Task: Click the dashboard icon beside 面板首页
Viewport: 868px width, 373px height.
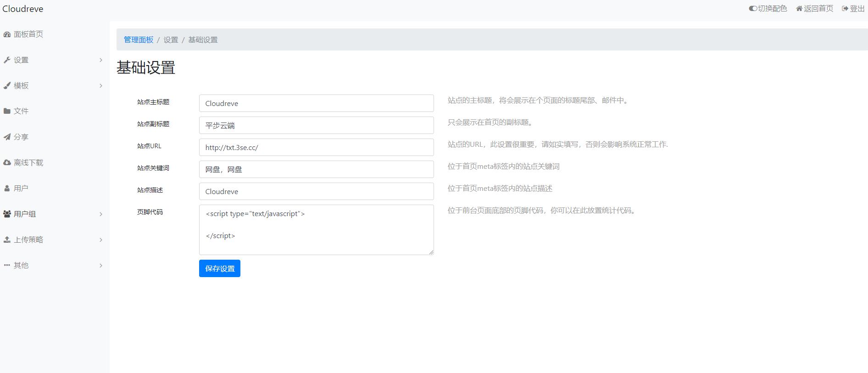Action: coord(7,34)
